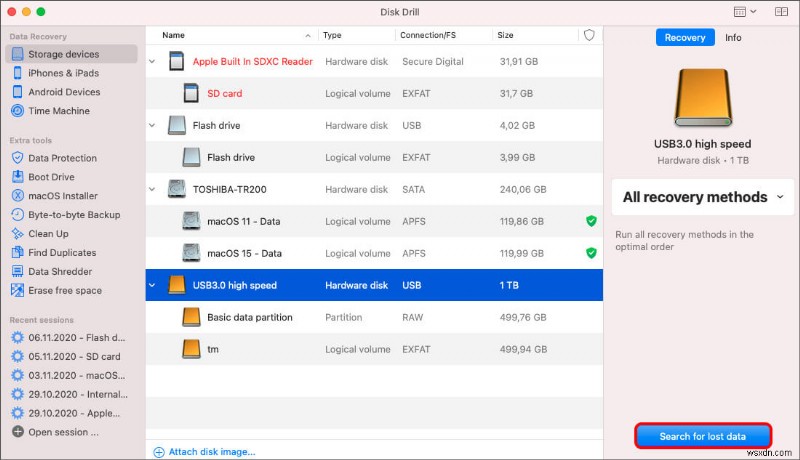This screenshot has height=460, width=800.
Task: Switch to Recovery tab
Action: point(685,38)
